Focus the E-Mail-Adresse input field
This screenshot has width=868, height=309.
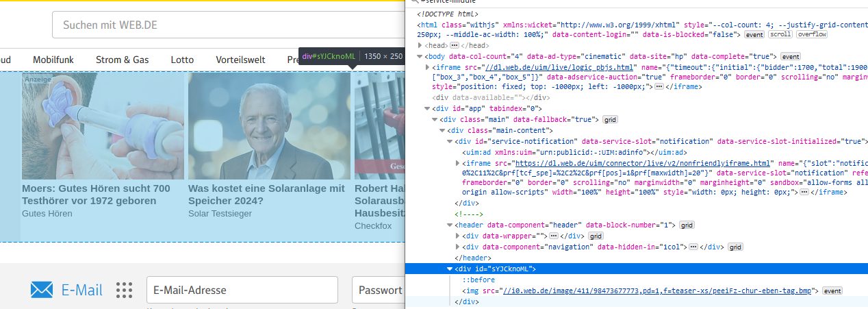pyautogui.click(x=242, y=290)
